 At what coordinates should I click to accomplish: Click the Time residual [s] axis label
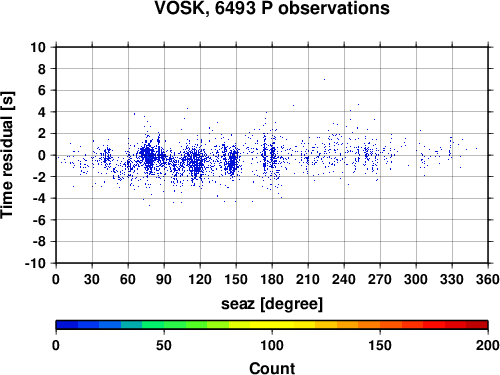pos(8,155)
